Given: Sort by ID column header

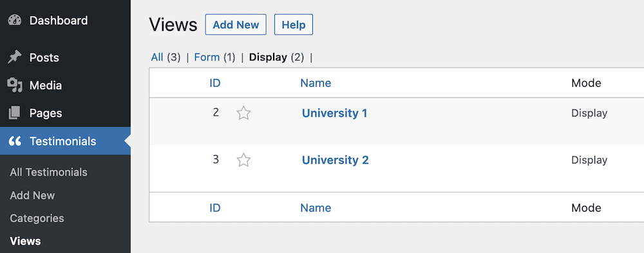Looking at the screenshot, I should 215,83.
